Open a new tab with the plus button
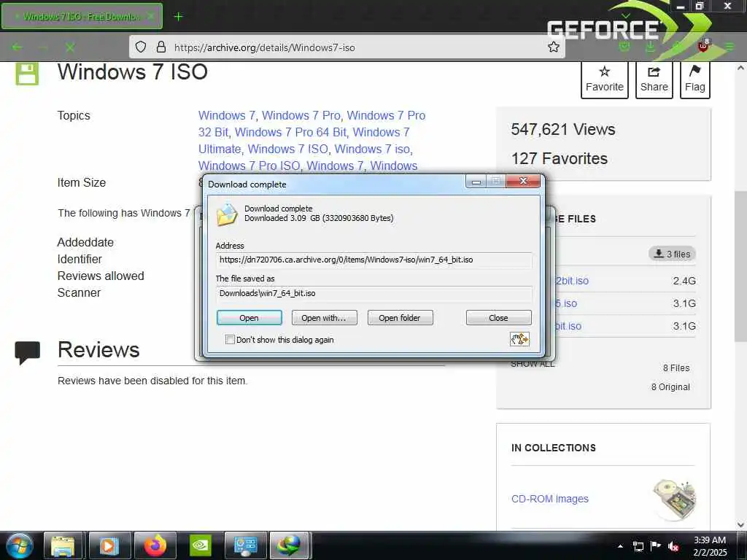 pyautogui.click(x=178, y=17)
